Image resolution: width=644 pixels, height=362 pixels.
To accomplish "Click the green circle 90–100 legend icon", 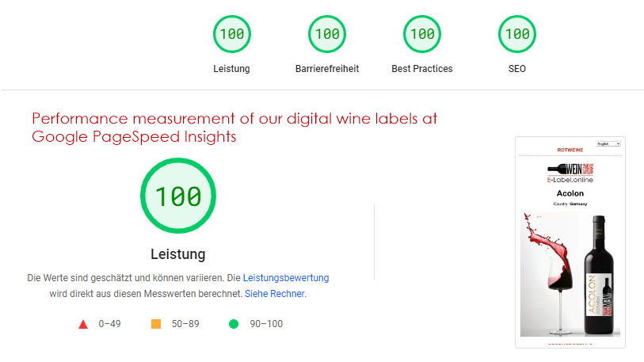I will 234,324.
